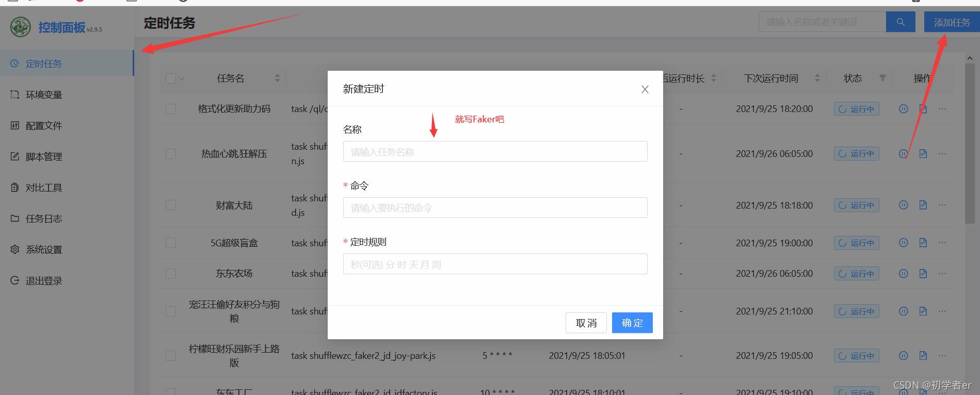Click the control panel logo icon
This screenshot has width=980, height=395.
tap(21, 27)
